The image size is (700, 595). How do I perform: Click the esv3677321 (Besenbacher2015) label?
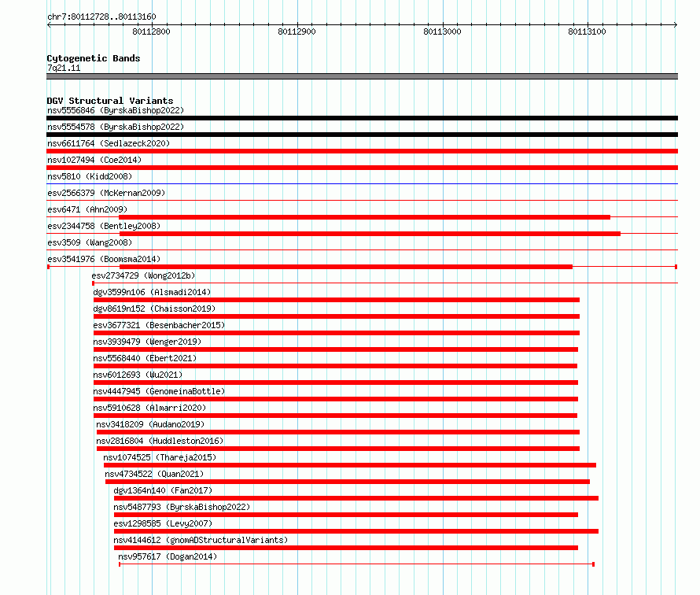point(159,325)
